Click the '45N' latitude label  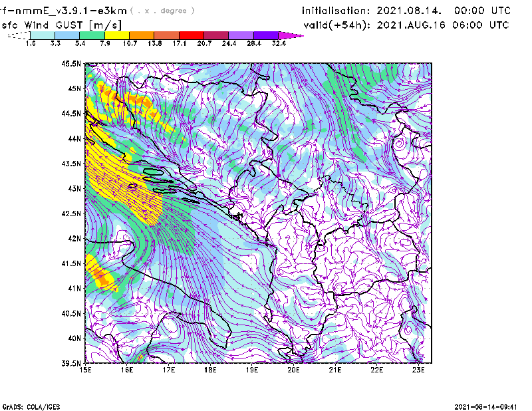point(74,88)
